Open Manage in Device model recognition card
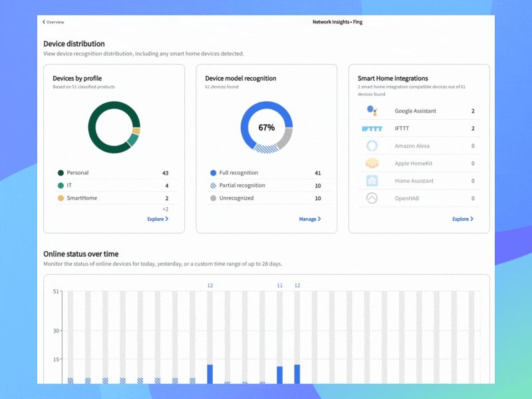The image size is (532, 399). point(310,219)
